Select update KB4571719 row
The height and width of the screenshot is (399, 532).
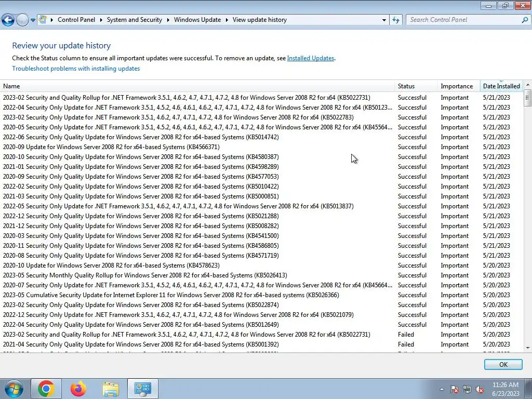[261, 256]
